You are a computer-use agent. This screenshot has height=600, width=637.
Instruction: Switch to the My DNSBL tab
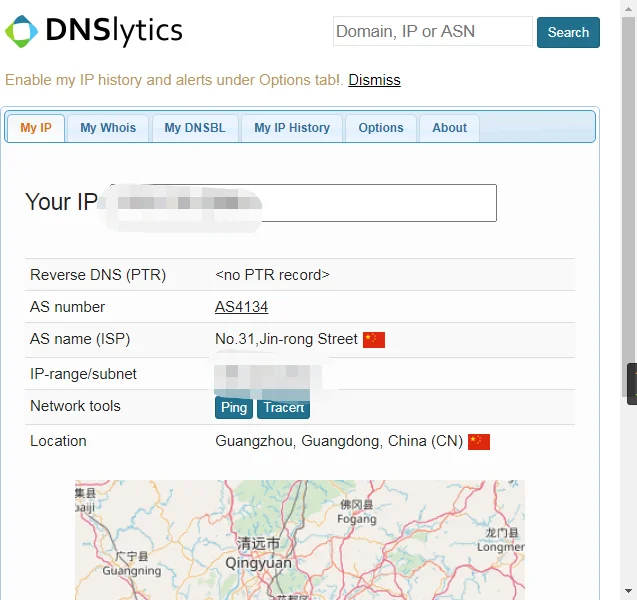tap(195, 128)
